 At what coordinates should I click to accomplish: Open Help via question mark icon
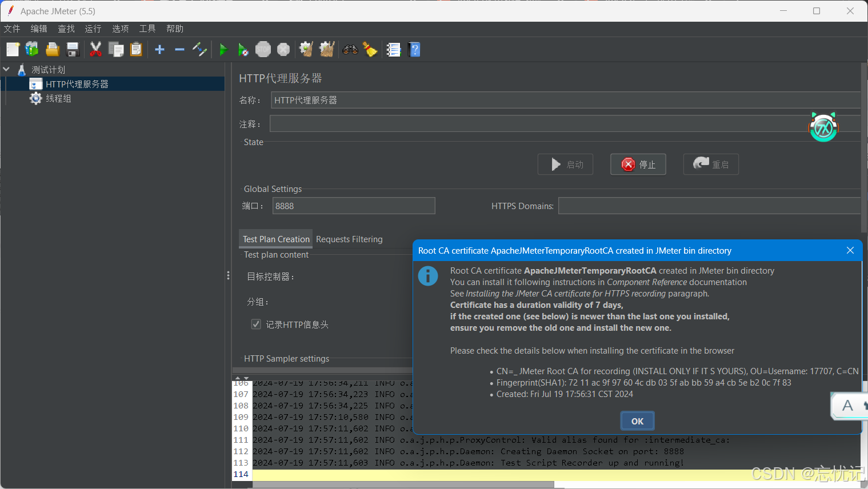click(415, 50)
